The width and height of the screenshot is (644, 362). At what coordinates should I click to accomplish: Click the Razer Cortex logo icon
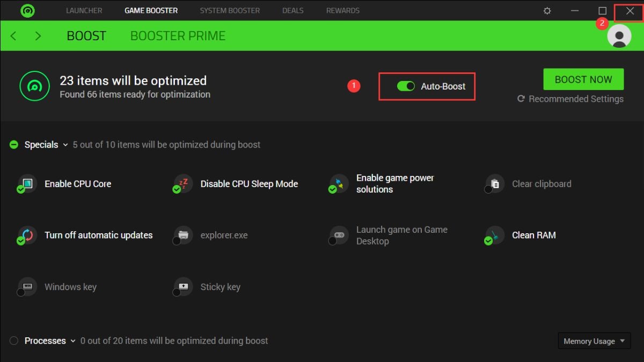pos(27,10)
